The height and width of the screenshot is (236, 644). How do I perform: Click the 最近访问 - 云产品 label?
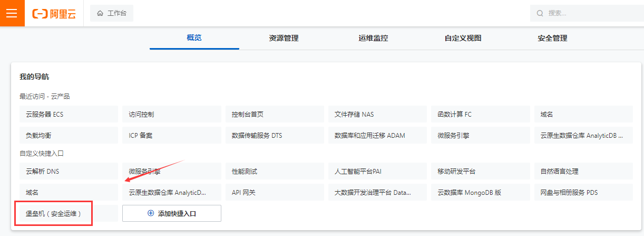45,97
